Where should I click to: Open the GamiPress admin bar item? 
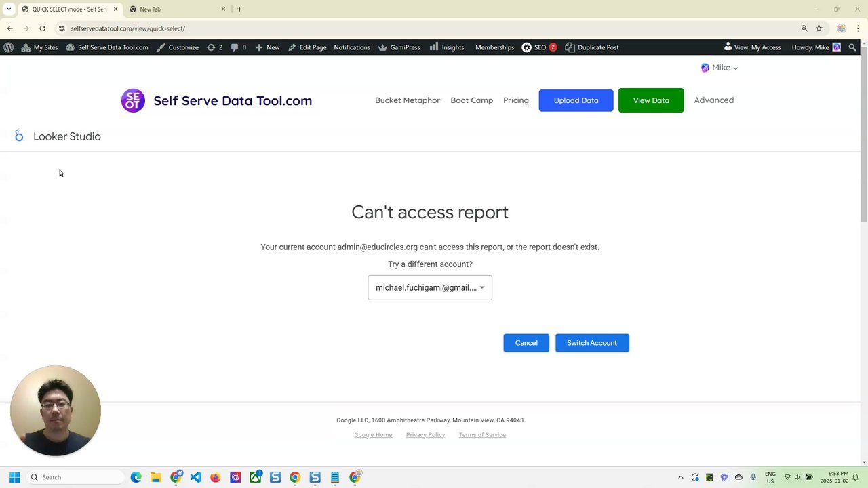(399, 47)
